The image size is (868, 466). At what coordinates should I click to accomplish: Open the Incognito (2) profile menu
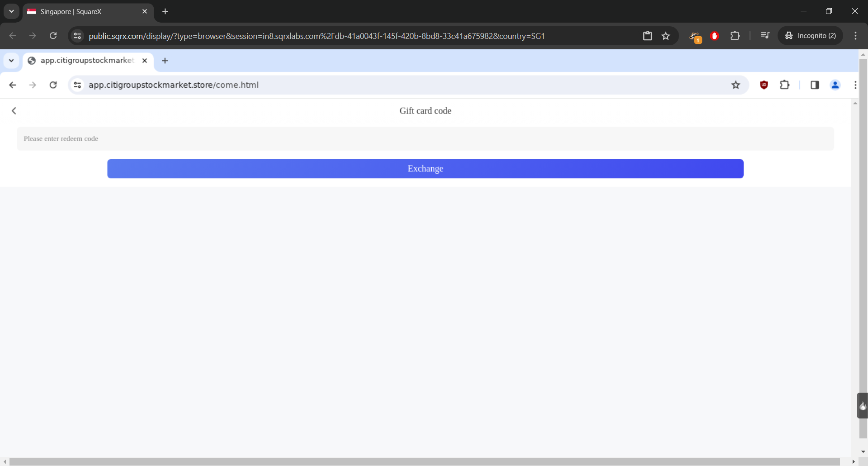(x=810, y=36)
